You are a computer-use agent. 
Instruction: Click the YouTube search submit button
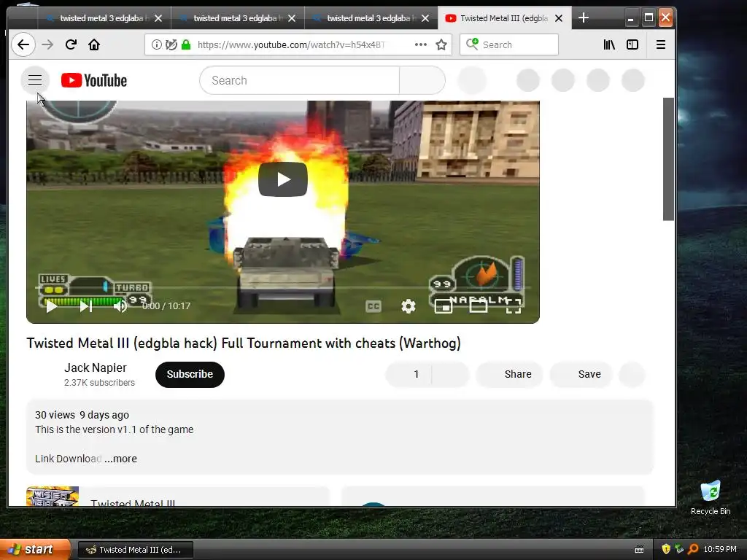422,80
